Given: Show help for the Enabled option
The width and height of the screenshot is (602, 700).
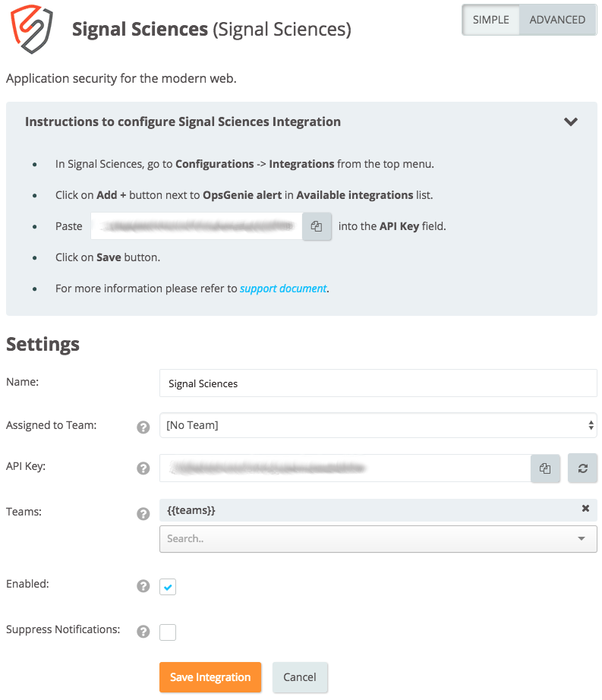Looking at the screenshot, I should [143, 586].
